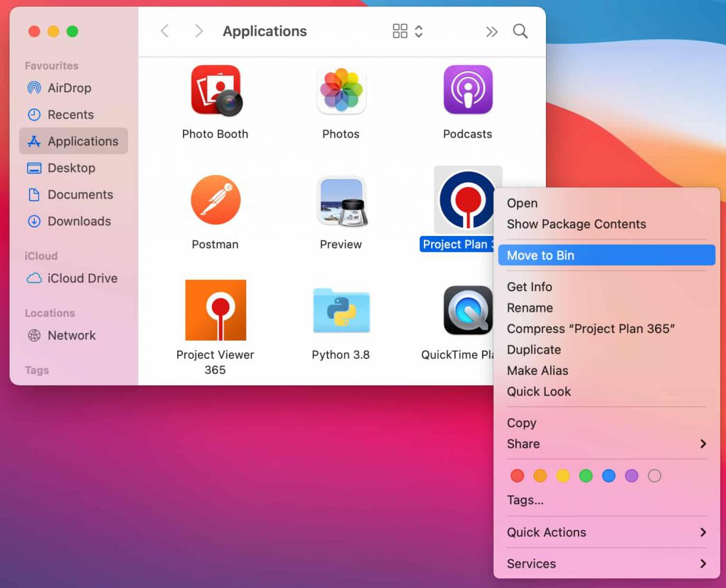This screenshot has width=726, height=588.
Task: Choose Quick Look
Action: (607, 391)
